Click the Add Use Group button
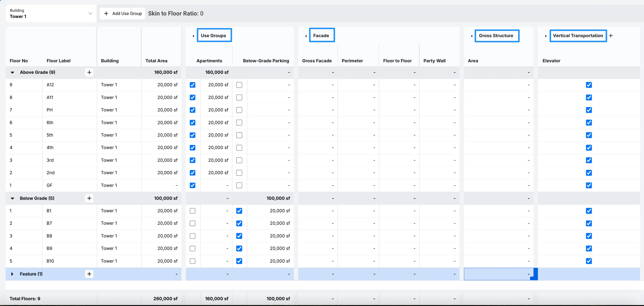This screenshot has height=306, width=644. [x=123, y=13]
